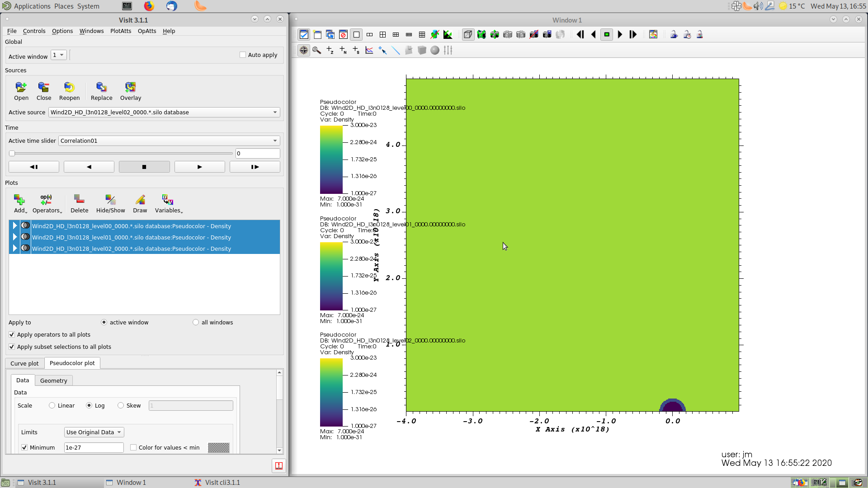The image size is (868, 488).
Task: Switch to the 2x2 window layout
Action: pos(383,34)
